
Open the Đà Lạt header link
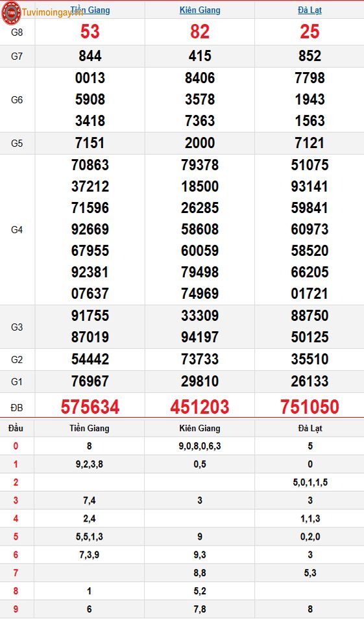click(x=309, y=10)
